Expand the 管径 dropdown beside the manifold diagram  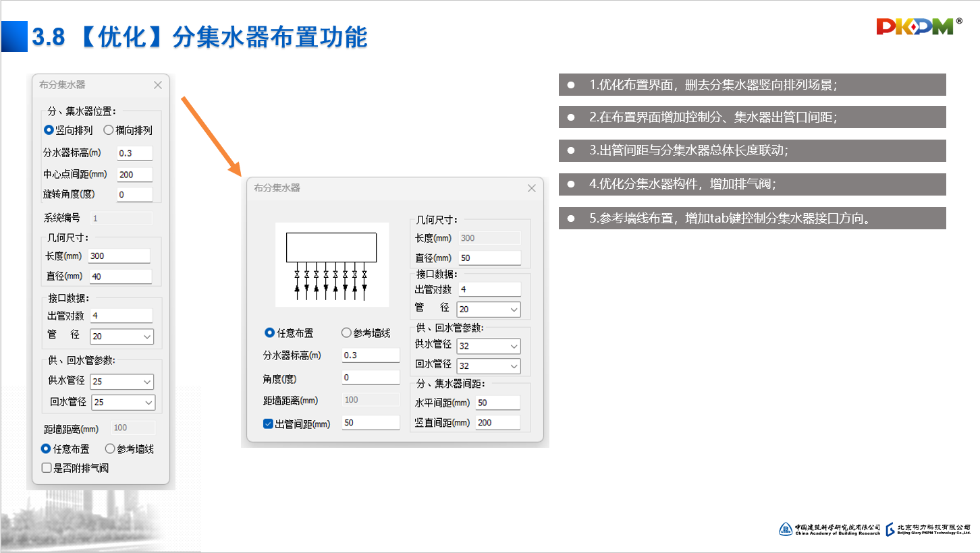(x=489, y=310)
